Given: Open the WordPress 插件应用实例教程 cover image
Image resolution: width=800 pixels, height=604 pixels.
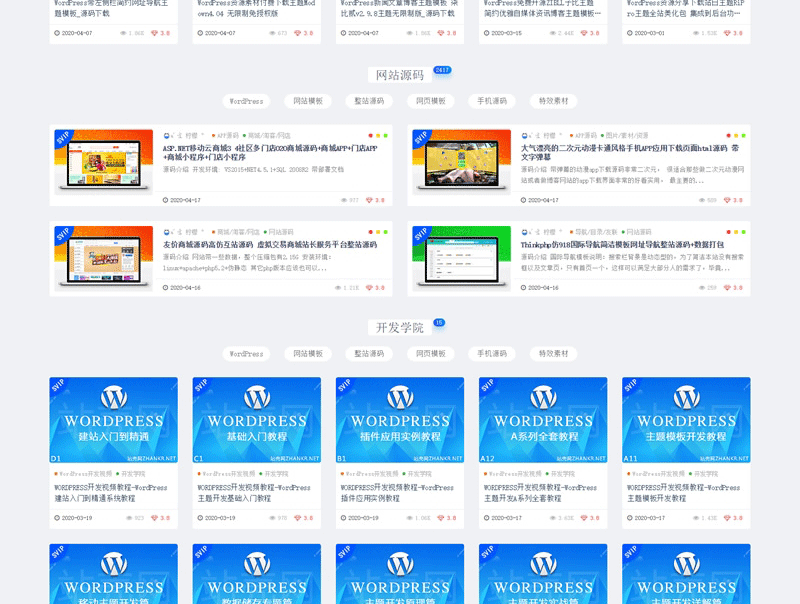Looking at the screenshot, I should click(x=400, y=420).
